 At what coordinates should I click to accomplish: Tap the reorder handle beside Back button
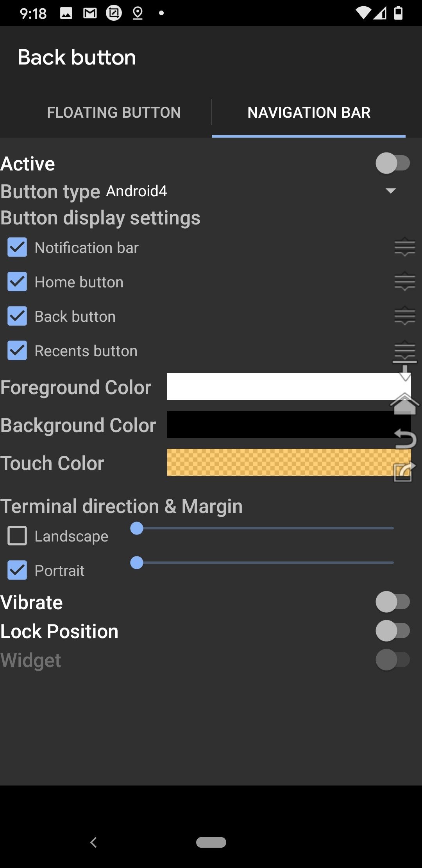[405, 316]
